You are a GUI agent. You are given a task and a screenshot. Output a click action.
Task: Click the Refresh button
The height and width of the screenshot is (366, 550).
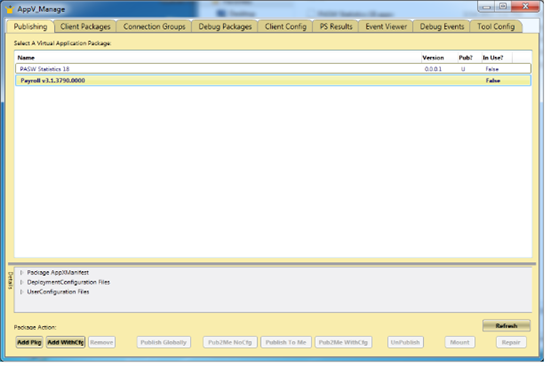tap(506, 326)
